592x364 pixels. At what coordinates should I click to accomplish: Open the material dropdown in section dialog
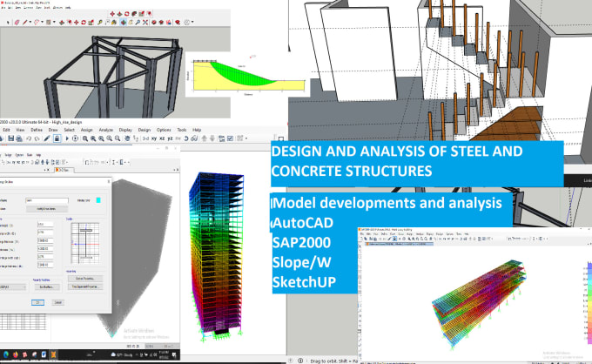point(13,287)
